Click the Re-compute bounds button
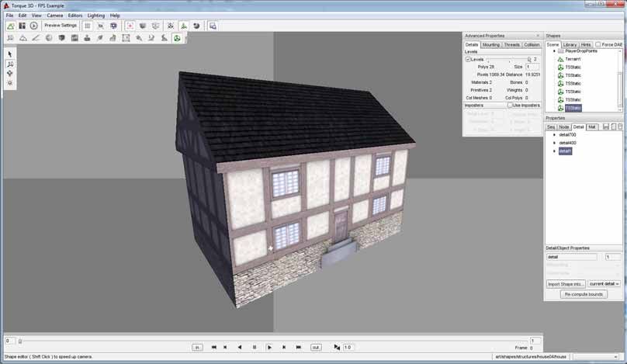This screenshot has height=364, width=627. pyautogui.click(x=584, y=295)
